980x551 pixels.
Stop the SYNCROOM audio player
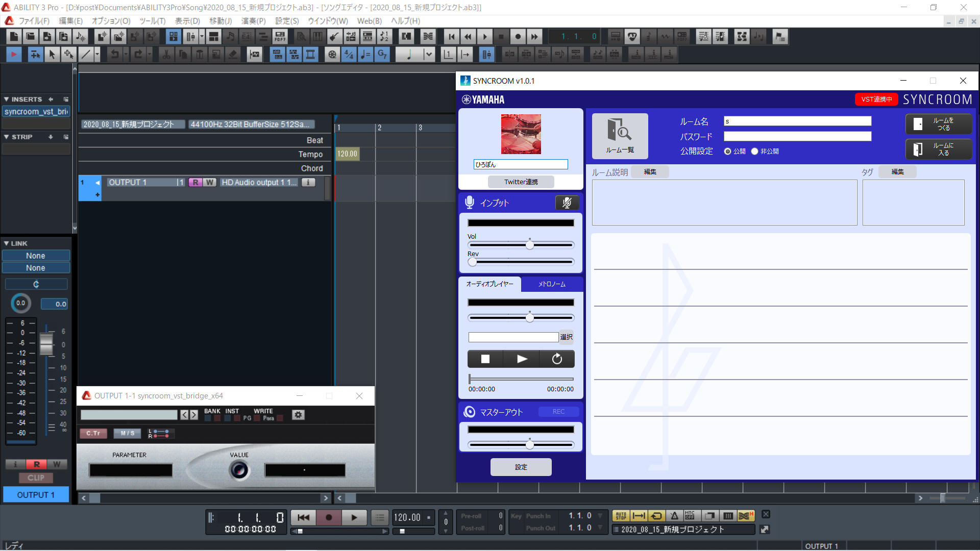[x=485, y=359]
